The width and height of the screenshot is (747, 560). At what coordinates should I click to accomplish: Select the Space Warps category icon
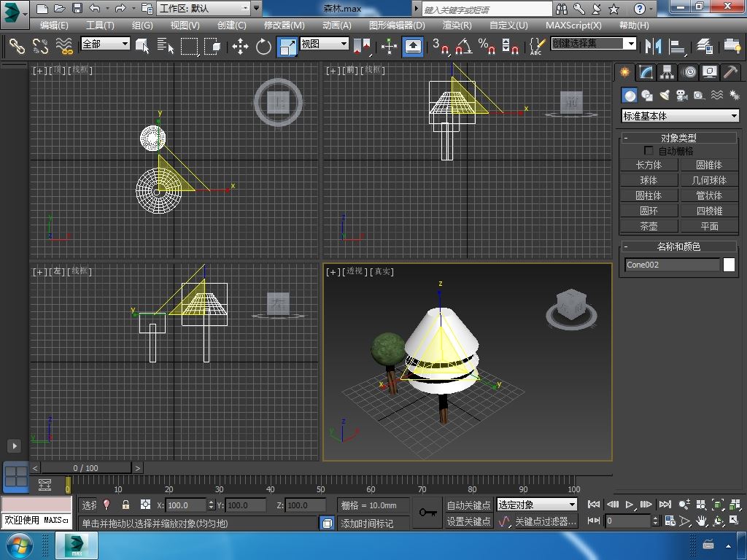[717, 96]
